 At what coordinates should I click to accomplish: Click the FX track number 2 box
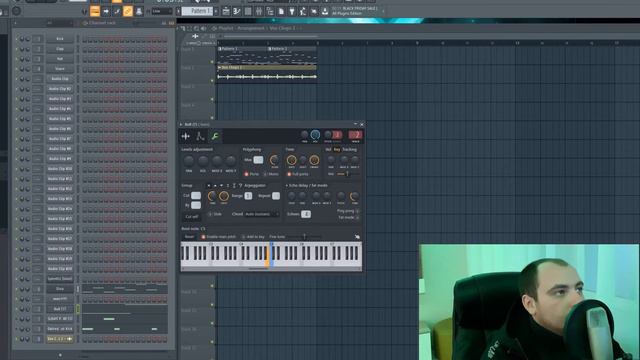tap(356, 135)
